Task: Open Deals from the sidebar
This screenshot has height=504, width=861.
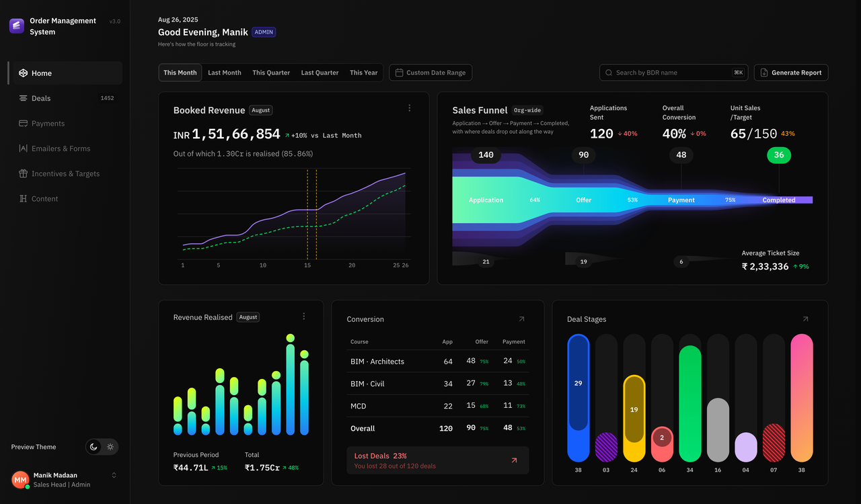Action: (x=65, y=98)
